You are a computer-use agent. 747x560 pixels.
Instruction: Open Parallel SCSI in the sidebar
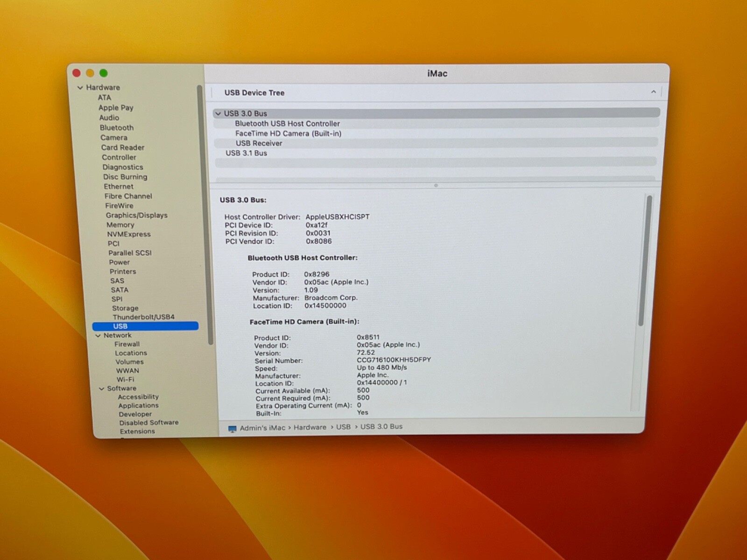coord(130,253)
